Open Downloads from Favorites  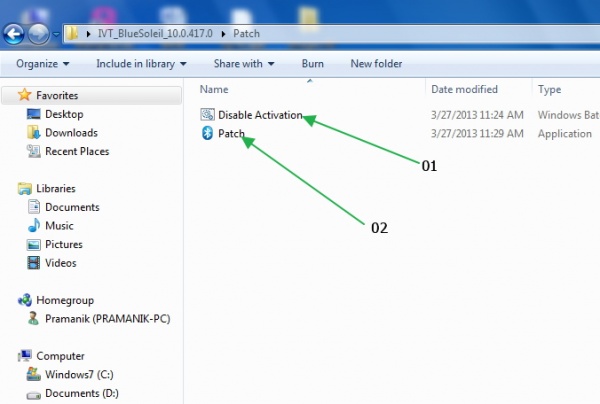72,133
